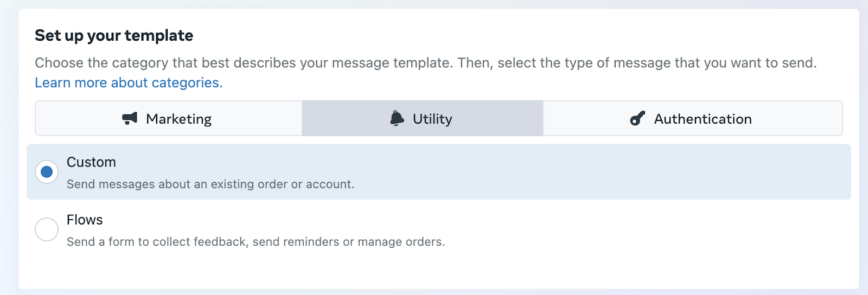This screenshot has width=868, height=295.
Task: Click the word Authentication in the tab
Action: [703, 119]
